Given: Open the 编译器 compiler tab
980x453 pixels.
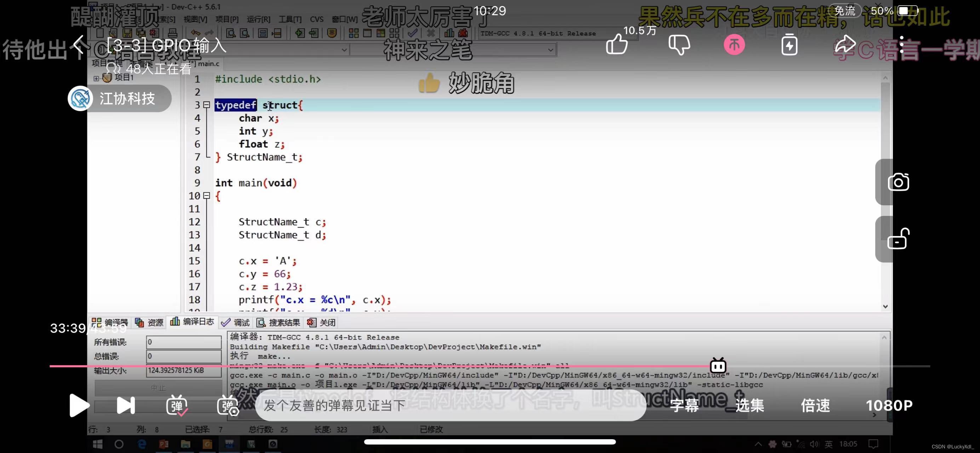Looking at the screenshot, I should [110, 322].
